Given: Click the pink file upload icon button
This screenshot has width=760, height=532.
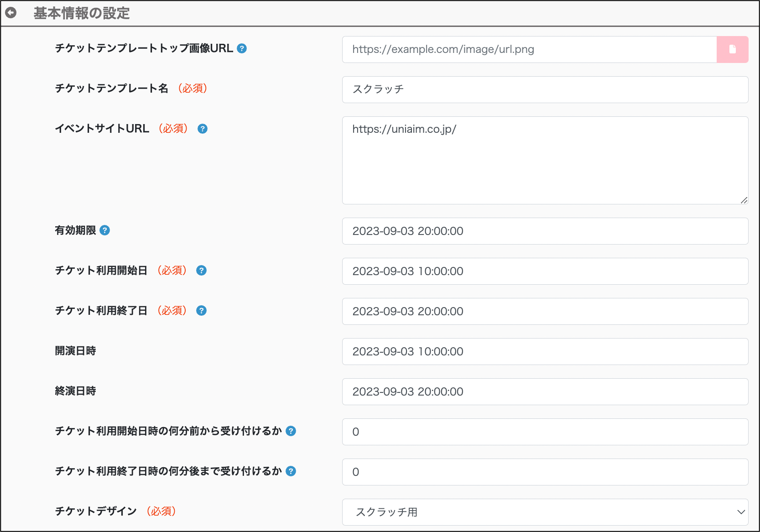Looking at the screenshot, I should [732, 49].
